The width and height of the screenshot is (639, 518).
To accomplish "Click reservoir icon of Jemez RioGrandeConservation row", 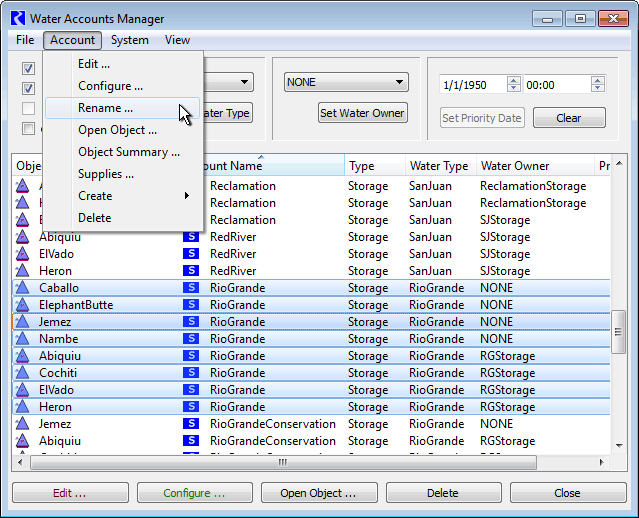I will (22, 424).
